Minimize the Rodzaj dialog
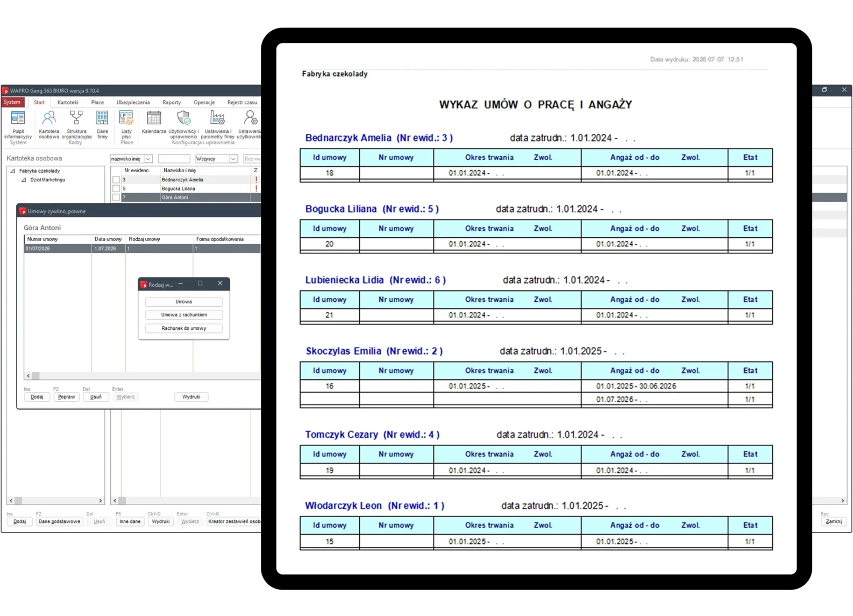The width and height of the screenshot is (853, 616). (181, 284)
